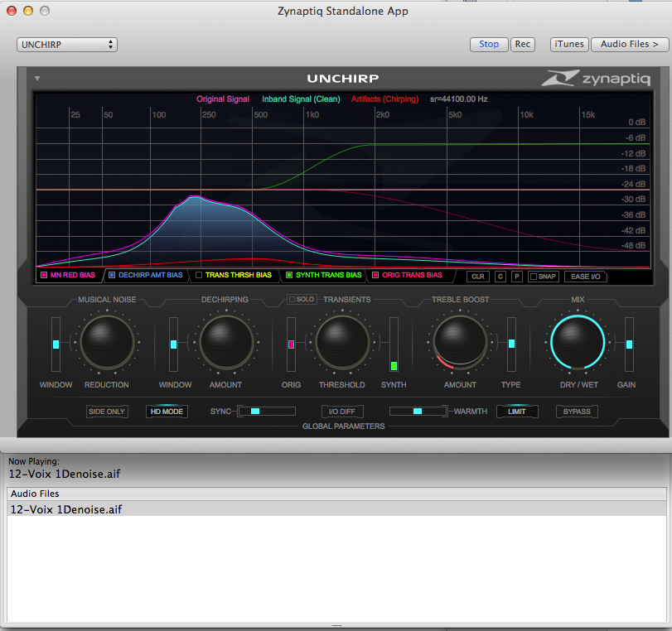
Task: Click the Original Signal legend label
Action: (222, 99)
